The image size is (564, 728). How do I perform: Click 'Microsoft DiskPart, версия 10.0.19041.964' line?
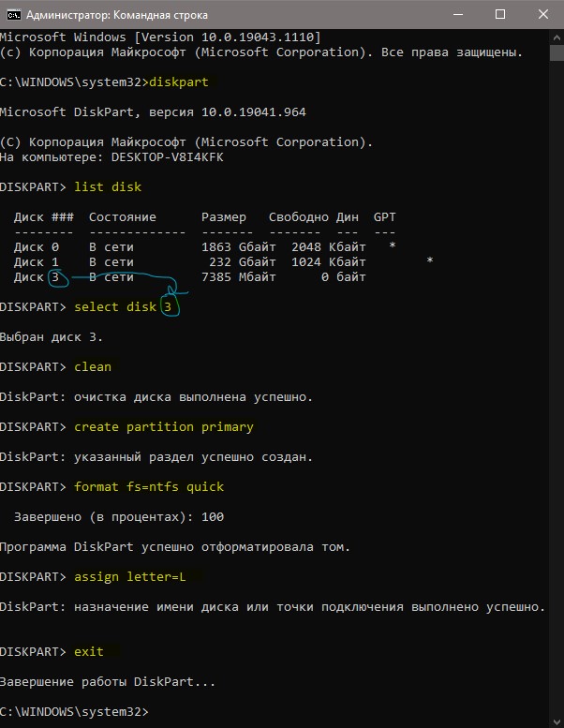153,112
